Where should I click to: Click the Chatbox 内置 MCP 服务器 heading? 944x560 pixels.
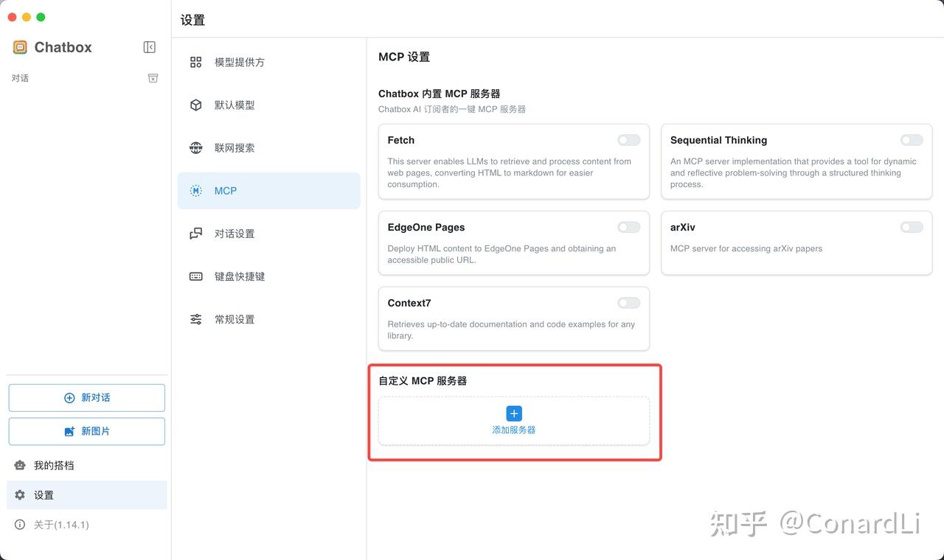click(x=440, y=94)
